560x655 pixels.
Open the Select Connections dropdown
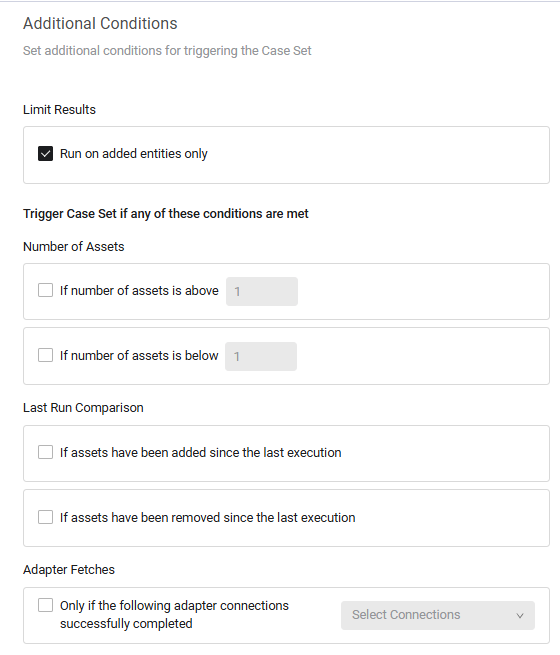(438, 615)
